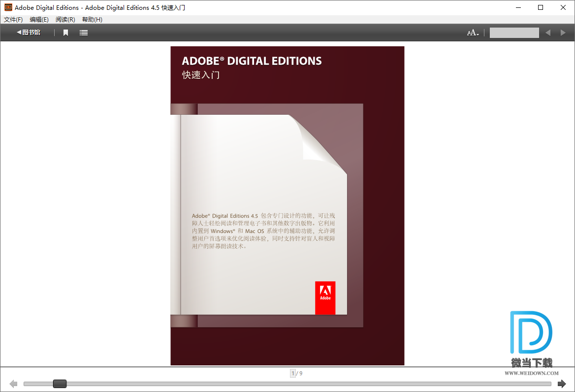Open the text size AA dropdown
575x392 pixels.
click(x=473, y=33)
